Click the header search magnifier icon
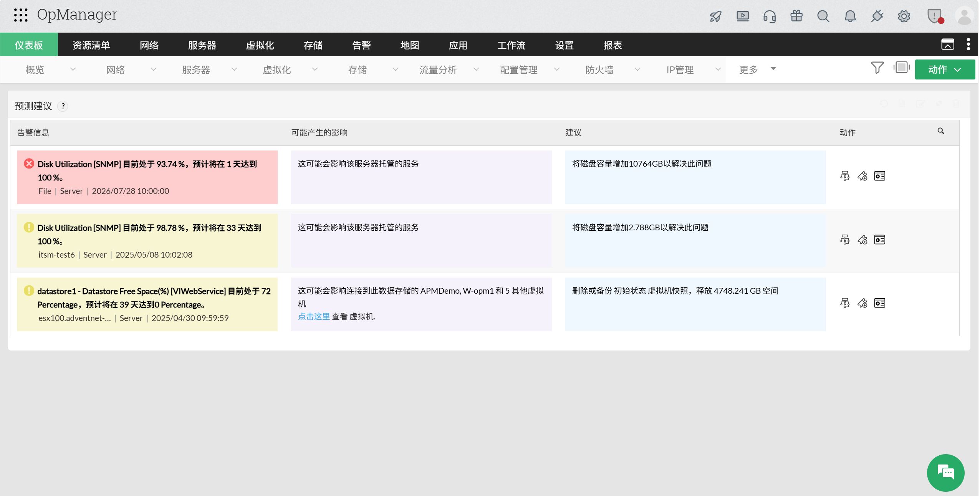Viewport: 980px width, 496px height. pyautogui.click(x=823, y=16)
